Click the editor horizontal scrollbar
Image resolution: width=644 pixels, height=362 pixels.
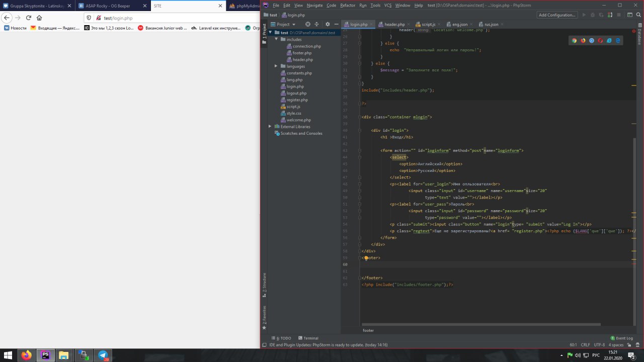pos(481,324)
